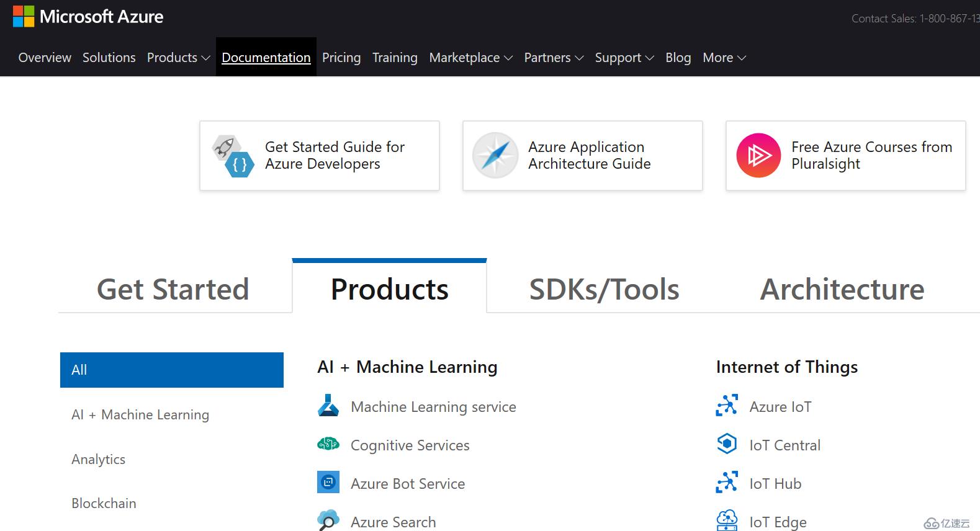Select the Documentation nav item
This screenshot has width=980, height=531.
tap(266, 58)
